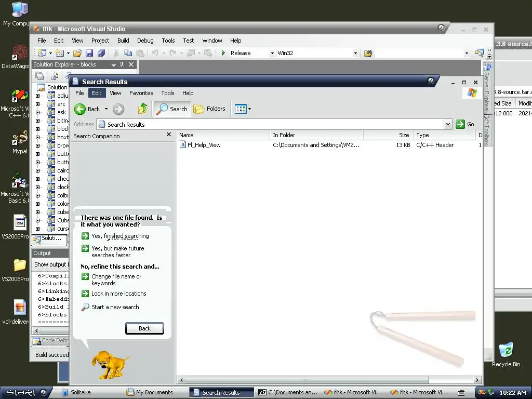Click Paste icon in Visual Studio toolbar
Image resolution: width=532 pixels, height=399 pixels.
140,53
